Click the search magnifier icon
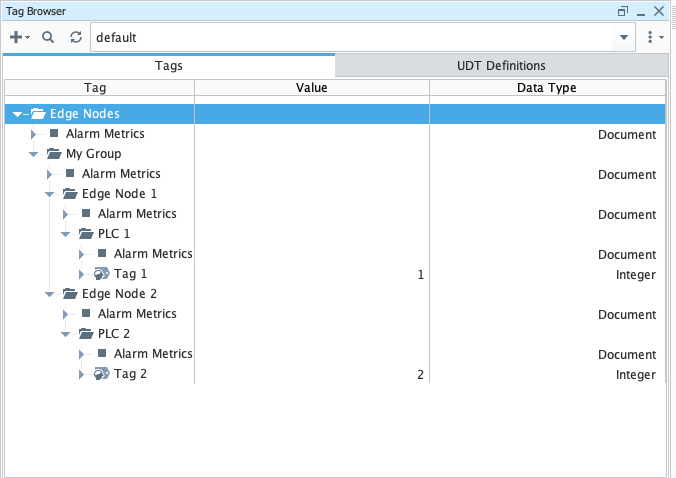This screenshot has width=676, height=478. coord(47,37)
